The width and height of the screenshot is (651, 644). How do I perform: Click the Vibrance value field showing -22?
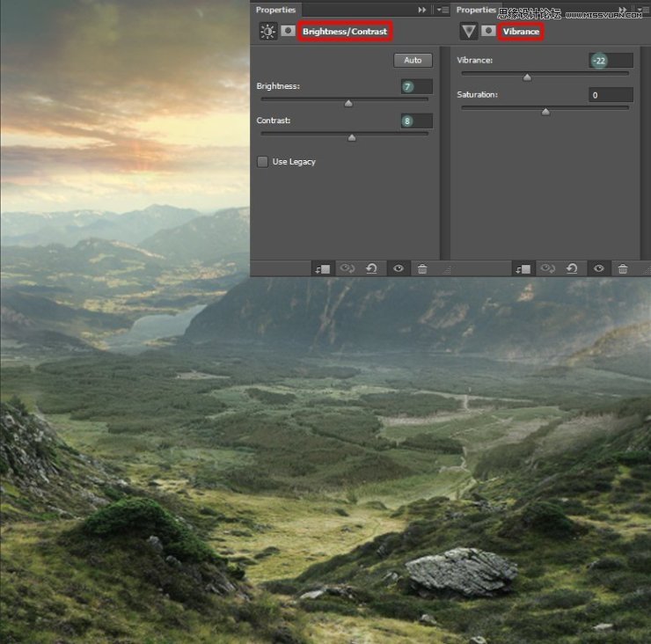(x=611, y=60)
